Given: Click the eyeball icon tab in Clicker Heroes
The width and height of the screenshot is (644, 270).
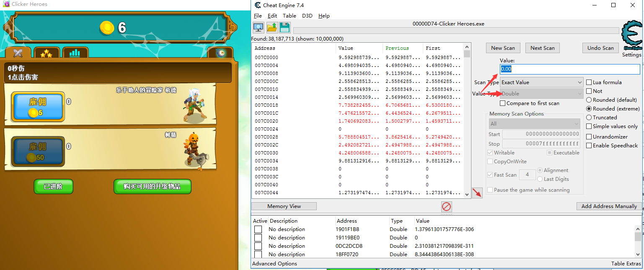Looking at the screenshot, I should pyautogui.click(x=220, y=53).
